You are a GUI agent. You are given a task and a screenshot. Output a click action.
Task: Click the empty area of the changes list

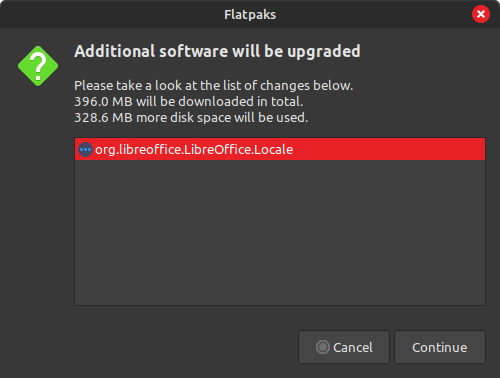[280, 232]
